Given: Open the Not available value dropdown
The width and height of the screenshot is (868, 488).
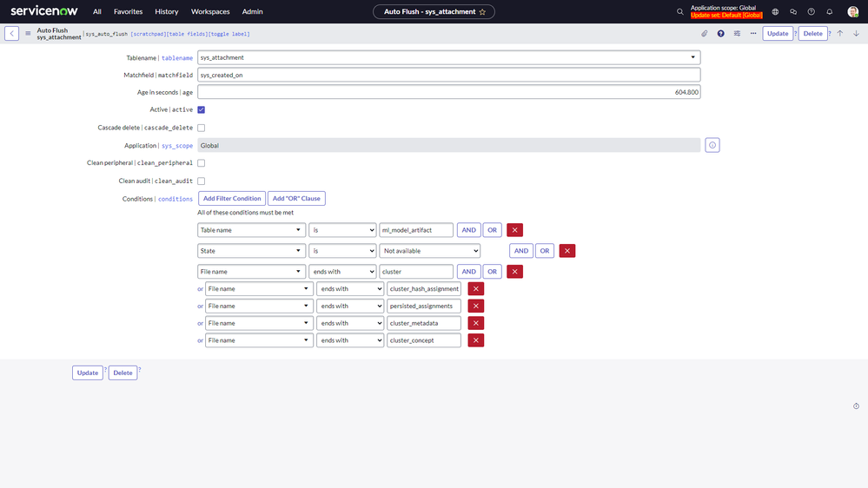Looking at the screenshot, I should [429, 251].
